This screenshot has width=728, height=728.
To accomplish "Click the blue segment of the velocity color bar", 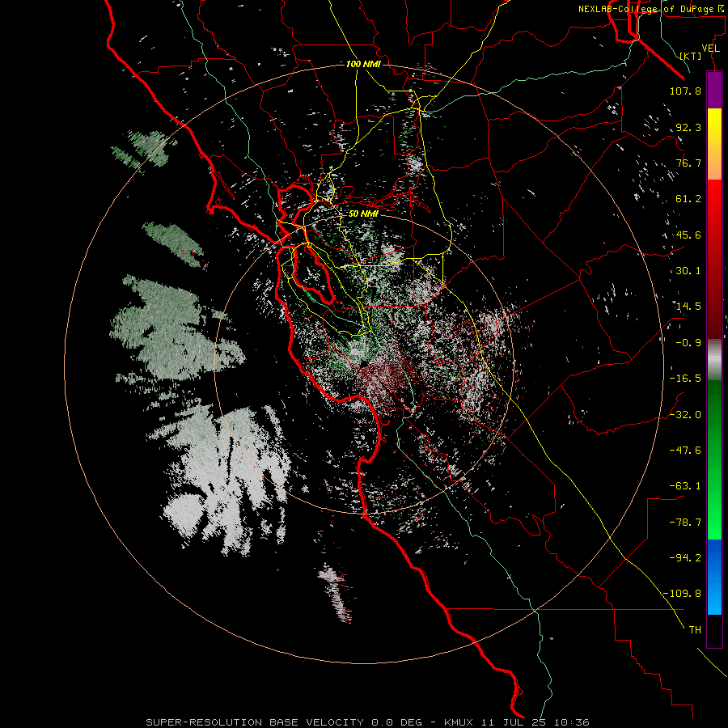I will click(x=714, y=577).
